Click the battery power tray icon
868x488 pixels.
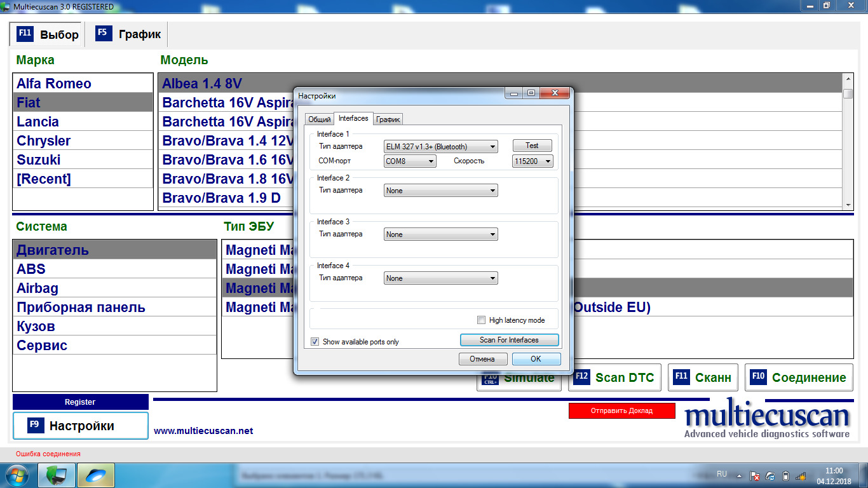(x=785, y=475)
